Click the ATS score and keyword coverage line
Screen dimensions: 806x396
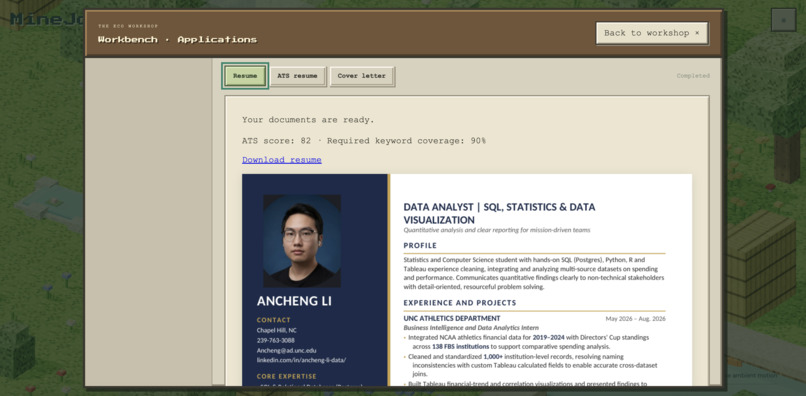(x=364, y=140)
